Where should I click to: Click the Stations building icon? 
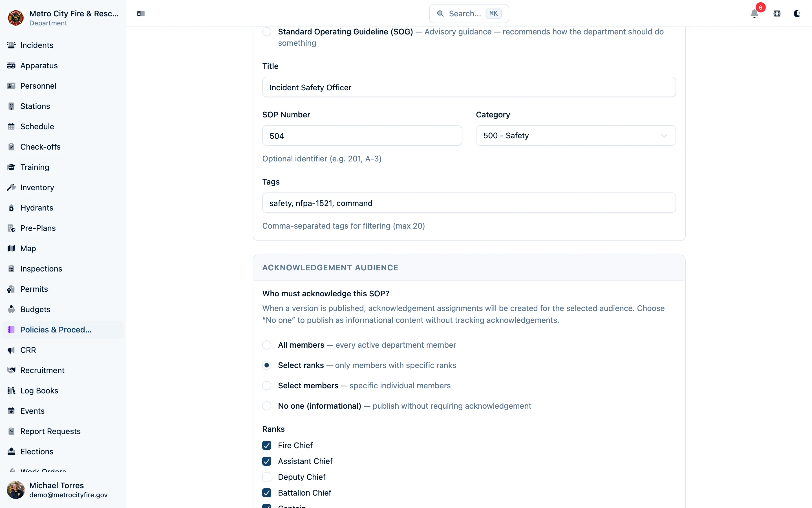[11, 106]
